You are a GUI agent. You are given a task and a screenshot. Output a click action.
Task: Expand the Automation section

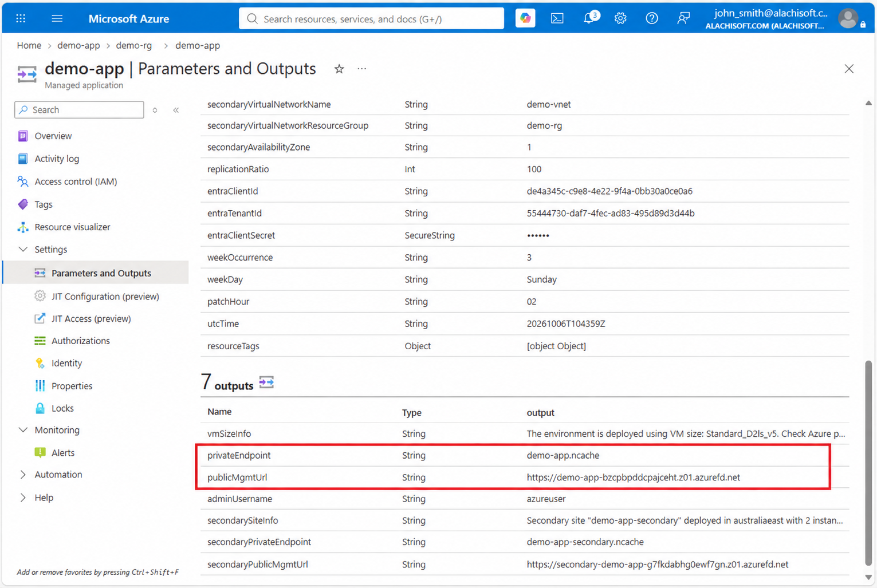tap(23, 475)
